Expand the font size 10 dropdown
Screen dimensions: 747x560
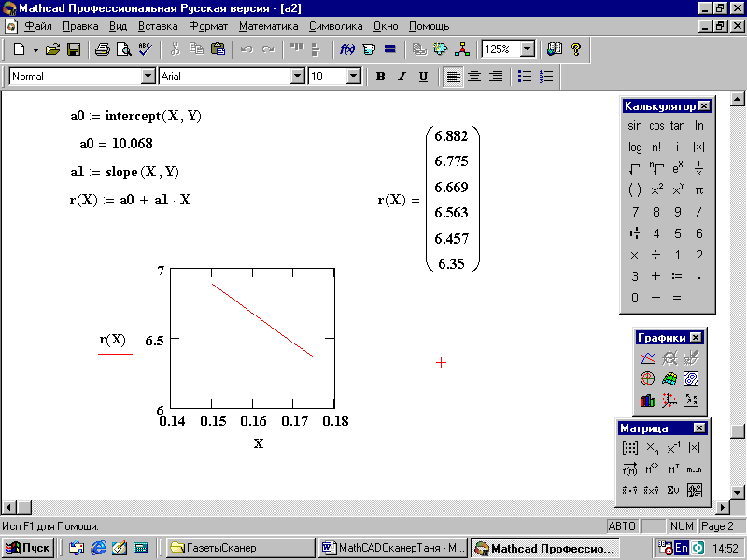point(354,77)
